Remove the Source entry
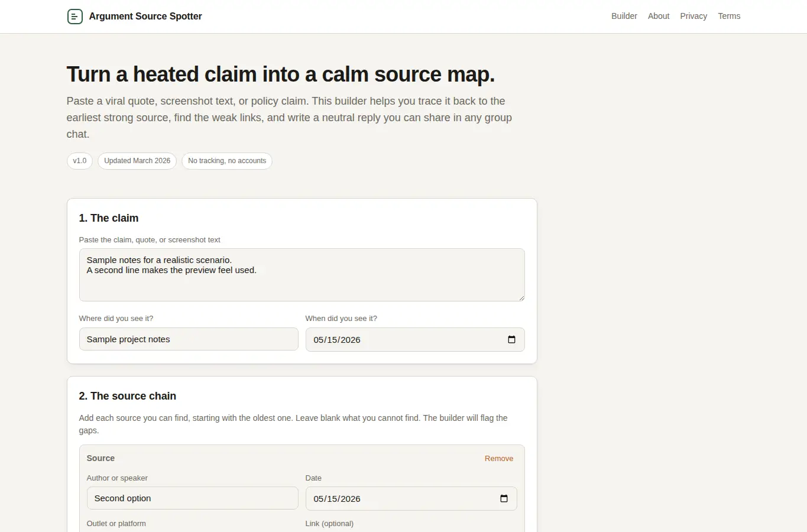The image size is (807, 532). [499, 458]
